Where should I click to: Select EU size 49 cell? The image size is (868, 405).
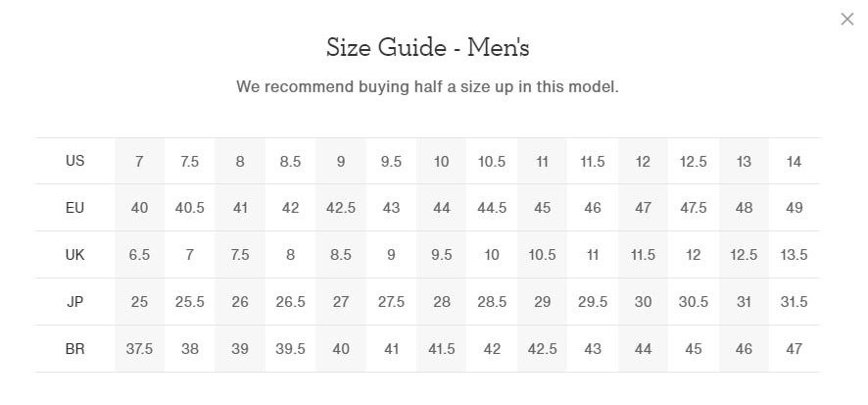point(794,208)
